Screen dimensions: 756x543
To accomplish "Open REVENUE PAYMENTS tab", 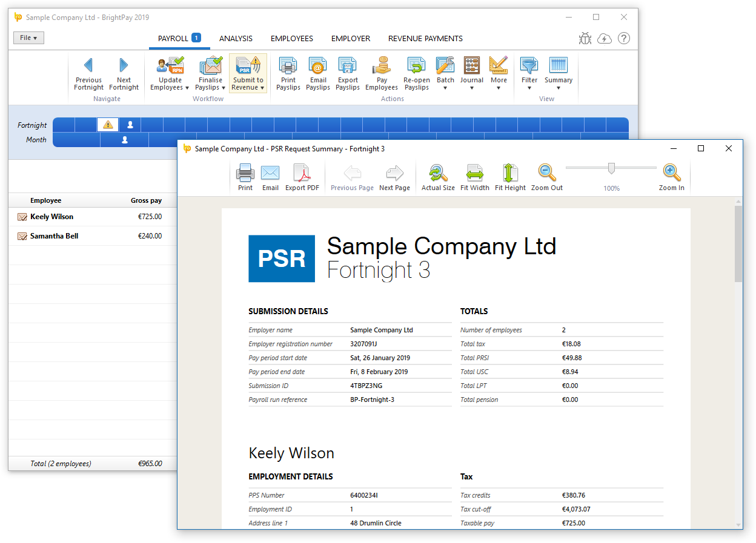I will point(425,39).
